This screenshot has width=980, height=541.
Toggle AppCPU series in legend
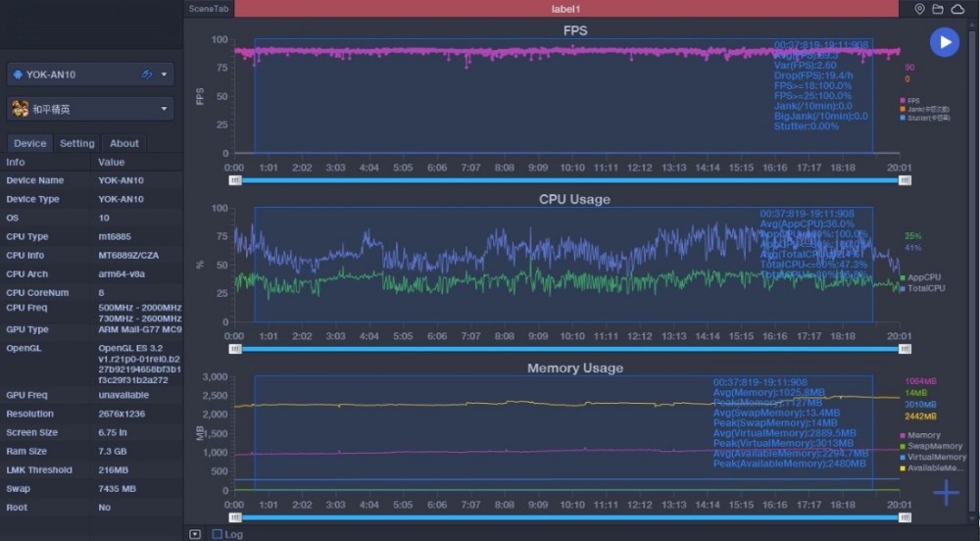coord(920,277)
